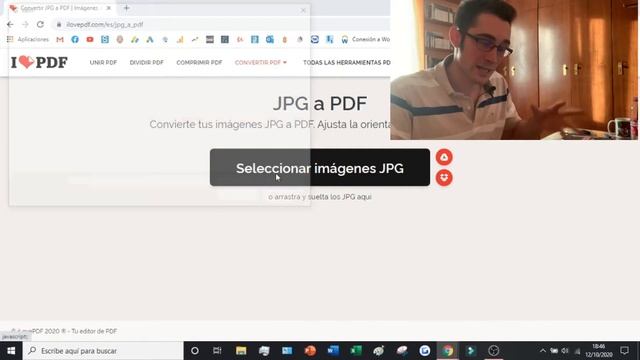
Task: Open the Outlook bookmark
Action: (x=270, y=40)
